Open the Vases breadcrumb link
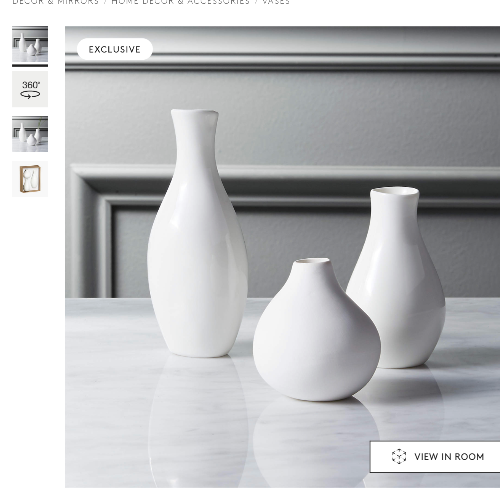 coord(276,2)
